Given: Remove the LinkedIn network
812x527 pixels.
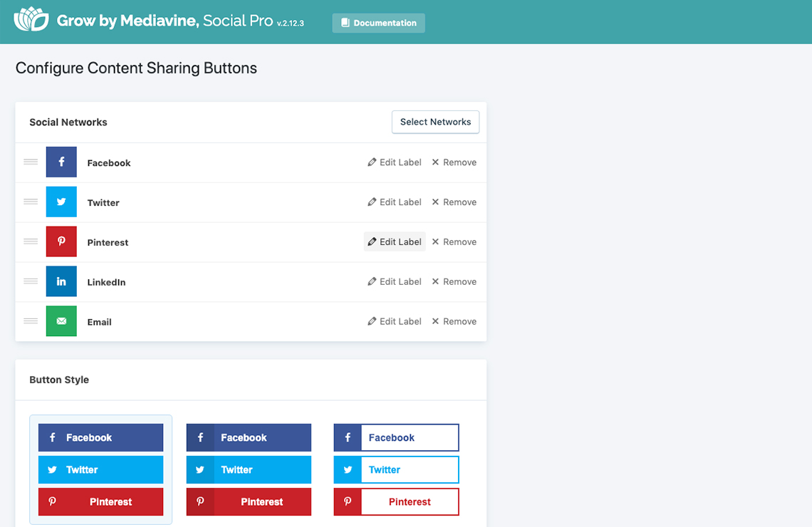Looking at the screenshot, I should click(454, 281).
